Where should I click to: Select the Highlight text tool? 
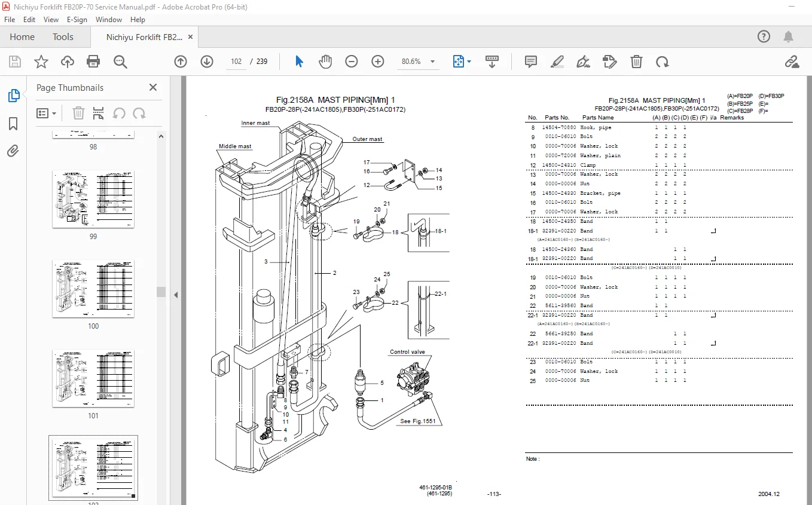tap(557, 62)
